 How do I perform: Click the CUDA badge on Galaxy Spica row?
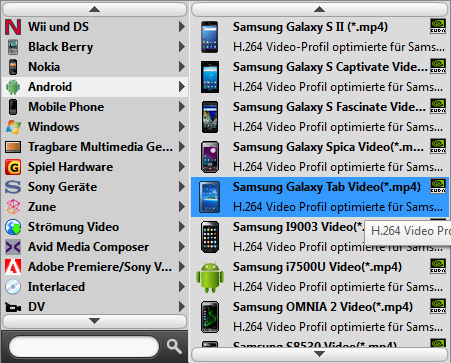pos(438,146)
